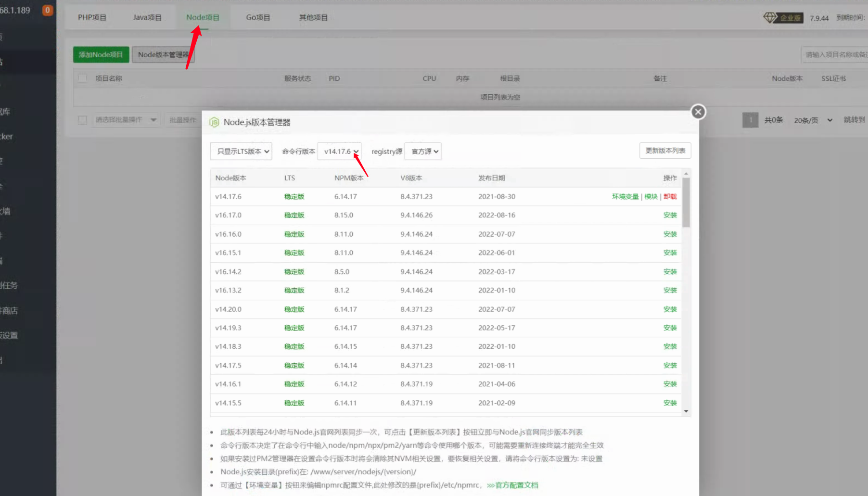This screenshot has width=868, height=496.
Task: Click uninstall link for v14.17.6
Action: [x=670, y=197]
